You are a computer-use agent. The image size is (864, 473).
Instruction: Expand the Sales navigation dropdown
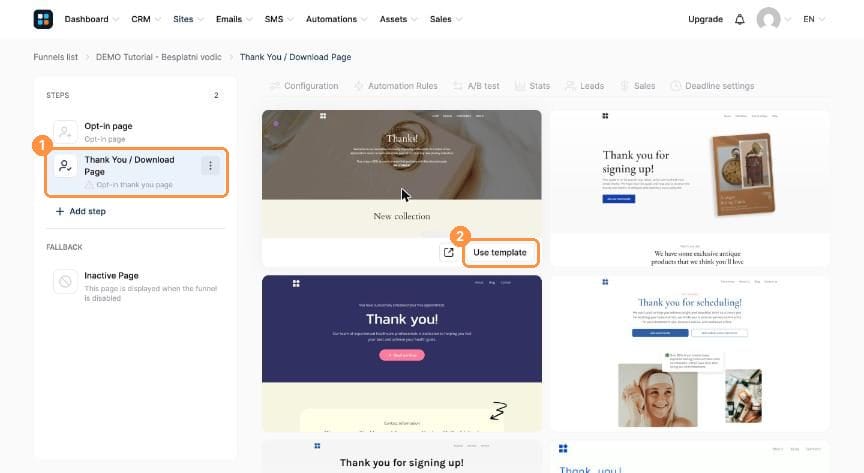click(445, 19)
